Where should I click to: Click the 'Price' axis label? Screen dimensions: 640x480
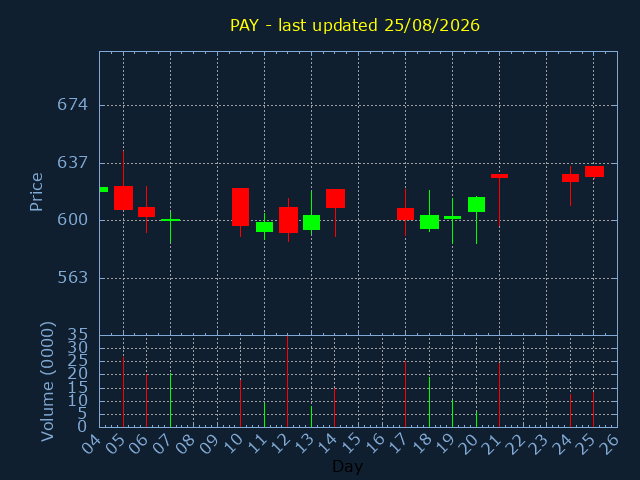36,192
